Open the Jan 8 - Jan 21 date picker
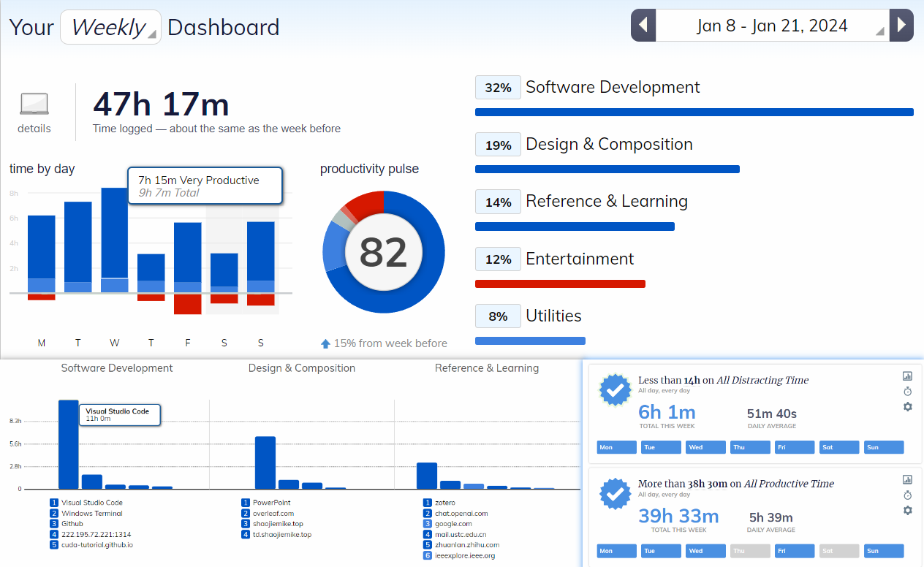 [772, 26]
